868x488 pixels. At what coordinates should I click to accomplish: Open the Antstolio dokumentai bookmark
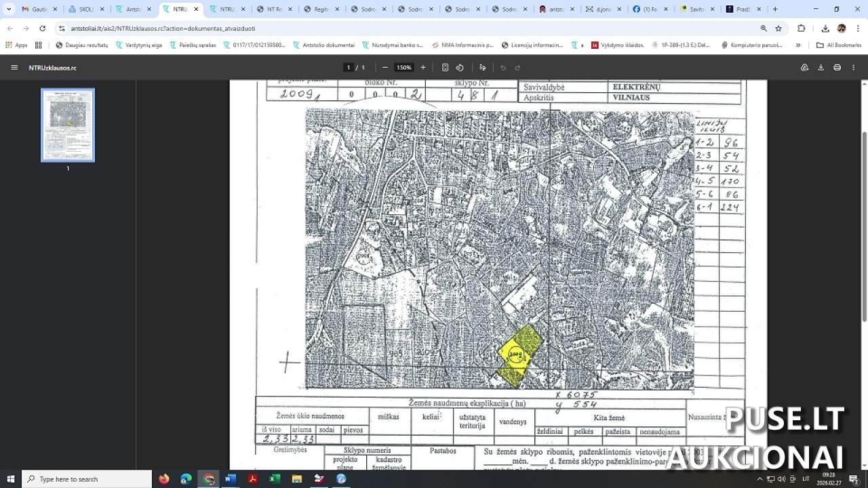pos(323,45)
